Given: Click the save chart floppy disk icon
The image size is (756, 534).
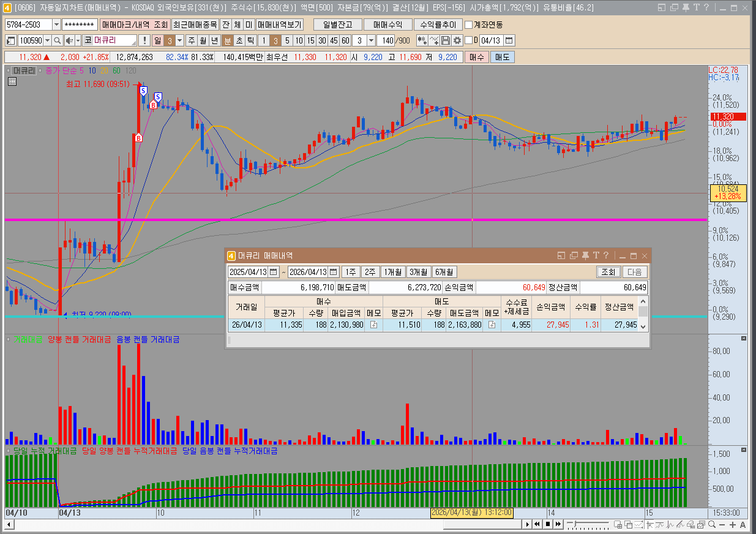Looking at the screenshot, I should coord(446,40).
